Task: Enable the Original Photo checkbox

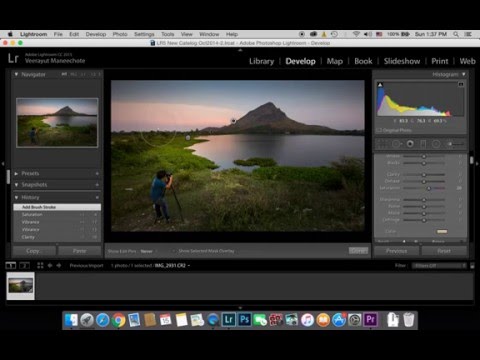Action: pos(379,130)
